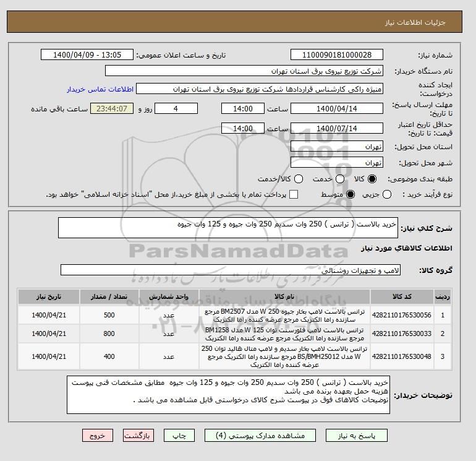The image size is (476, 461).
Task: Choose the متوسط purchase type radio
Action: pyautogui.click(x=351, y=194)
